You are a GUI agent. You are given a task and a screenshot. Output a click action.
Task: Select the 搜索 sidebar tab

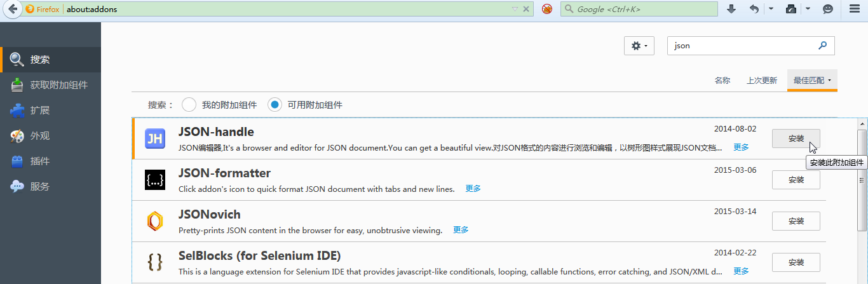click(x=50, y=60)
